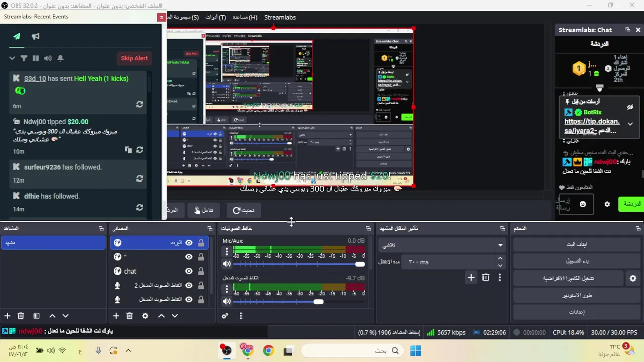Open transition three-dot properties menu
The width and height of the screenshot is (644, 362).
pyautogui.click(x=500, y=277)
